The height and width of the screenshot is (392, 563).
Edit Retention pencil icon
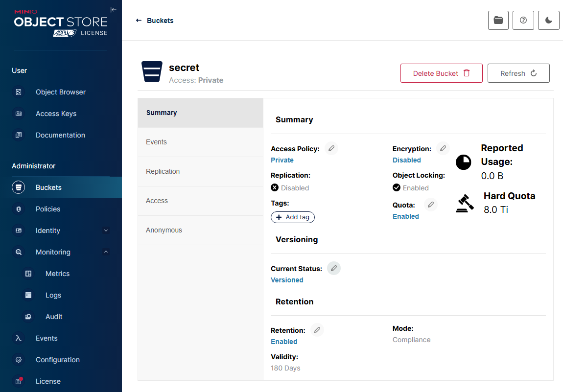(x=317, y=330)
